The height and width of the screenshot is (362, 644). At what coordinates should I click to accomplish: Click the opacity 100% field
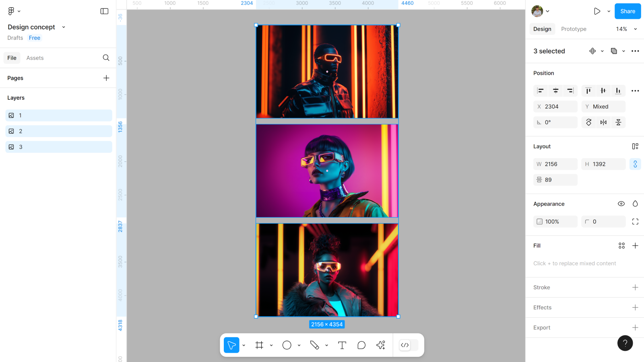coord(555,222)
